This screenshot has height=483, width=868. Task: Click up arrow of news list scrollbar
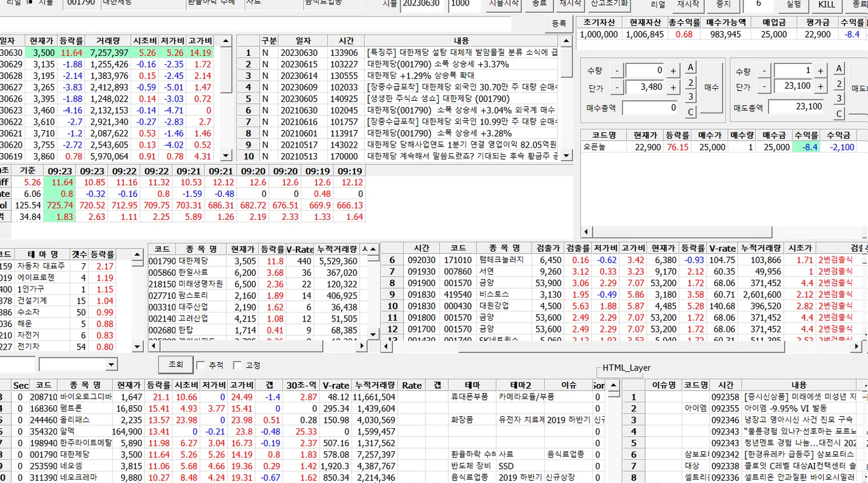pos(568,41)
